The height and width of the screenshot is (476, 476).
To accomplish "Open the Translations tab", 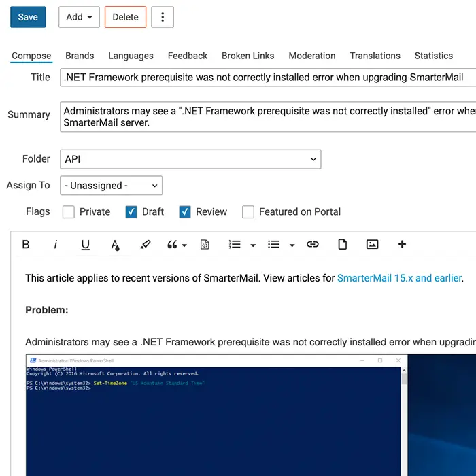I will 375,56.
